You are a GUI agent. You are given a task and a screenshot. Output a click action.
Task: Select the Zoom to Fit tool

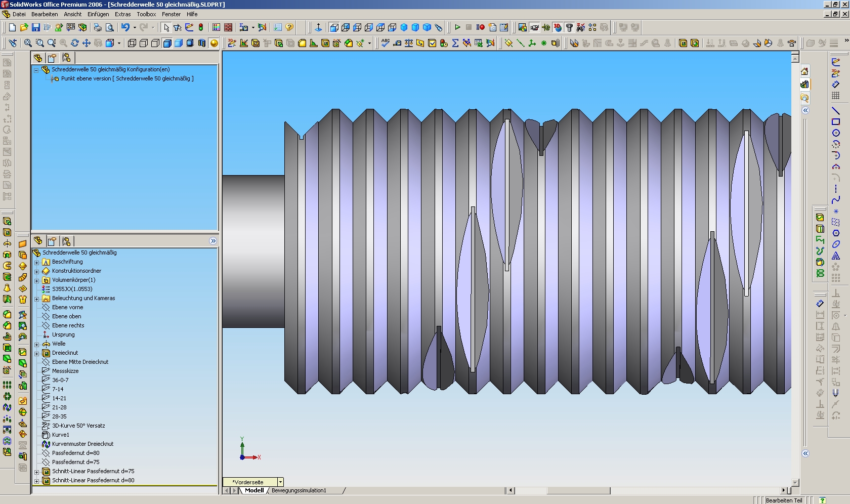click(28, 44)
